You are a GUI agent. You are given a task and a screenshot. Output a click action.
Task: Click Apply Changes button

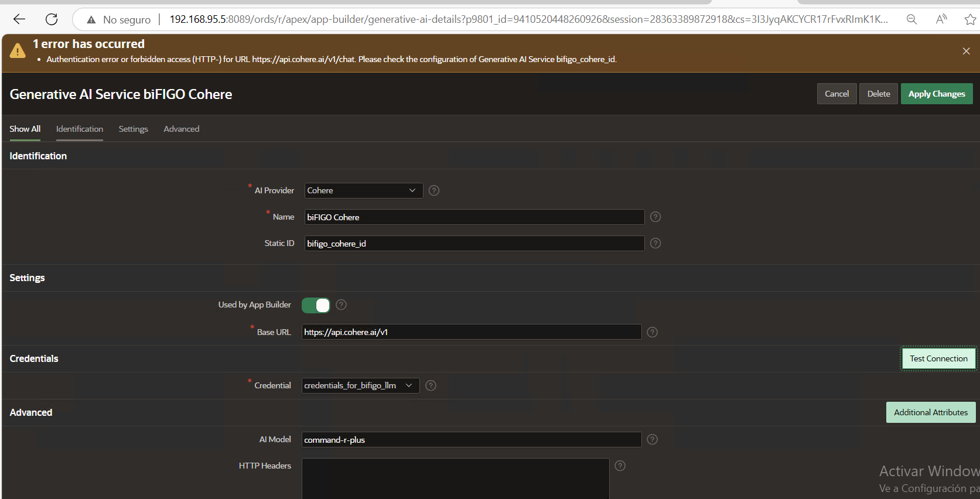tap(937, 94)
